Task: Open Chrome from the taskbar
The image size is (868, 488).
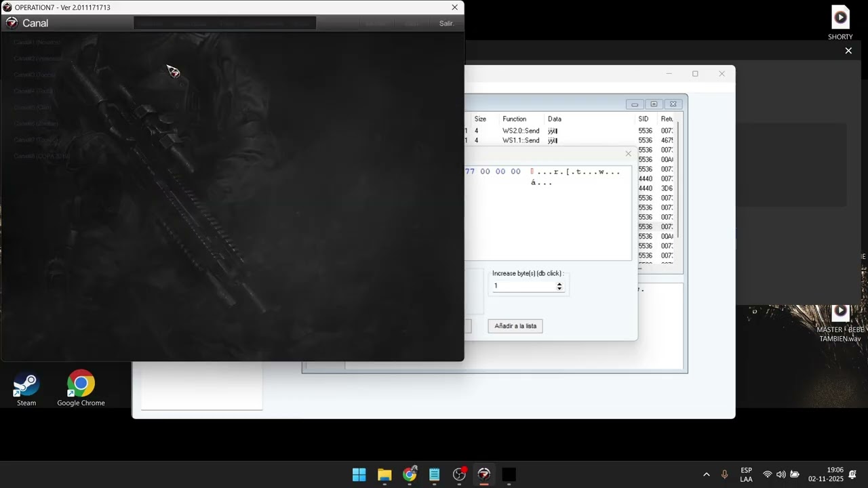Action: tap(410, 474)
